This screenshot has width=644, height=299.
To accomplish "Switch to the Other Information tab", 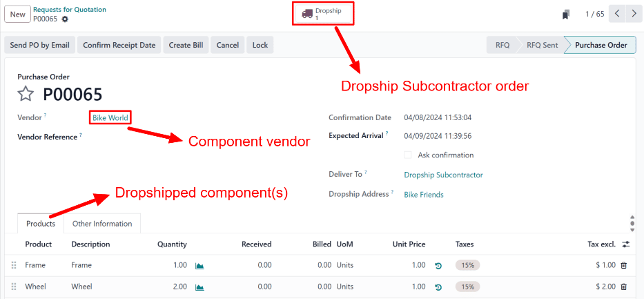I will pyautogui.click(x=102, y=224).
